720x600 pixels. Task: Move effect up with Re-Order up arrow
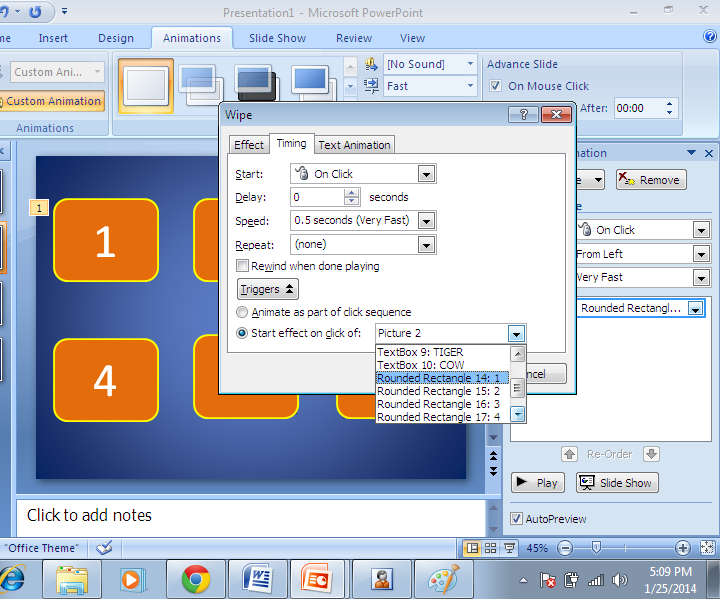tap(569, 454)
